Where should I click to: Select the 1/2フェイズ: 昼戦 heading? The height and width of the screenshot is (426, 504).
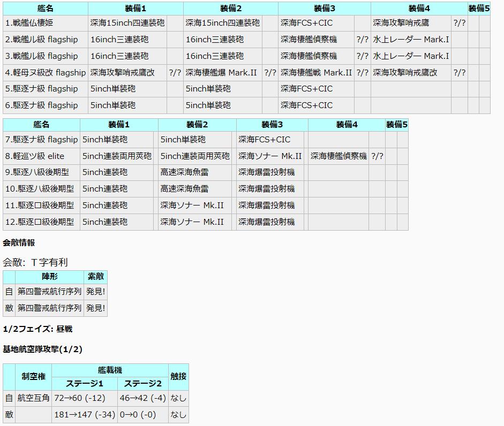tap(37, 329)
